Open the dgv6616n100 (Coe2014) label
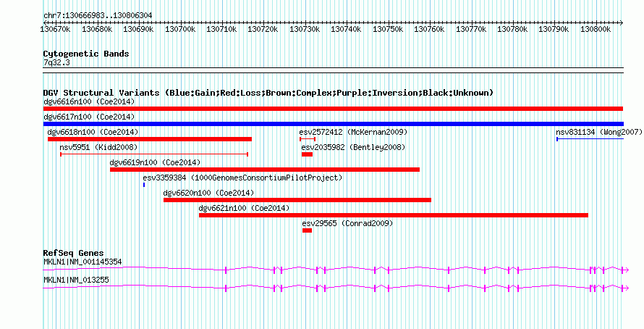The height and width of the screenshot is (329, 644). tap(89, 101)
